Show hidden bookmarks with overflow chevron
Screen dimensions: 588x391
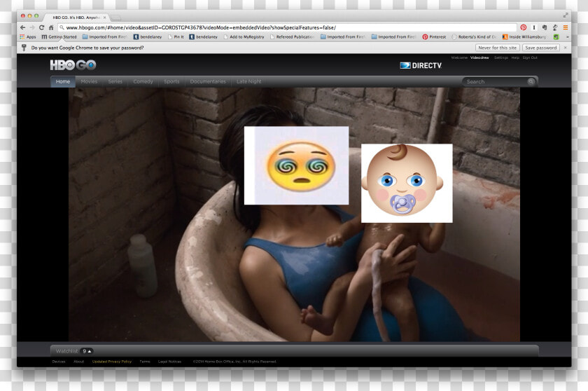pyautogui.click(x=567, y=36)
